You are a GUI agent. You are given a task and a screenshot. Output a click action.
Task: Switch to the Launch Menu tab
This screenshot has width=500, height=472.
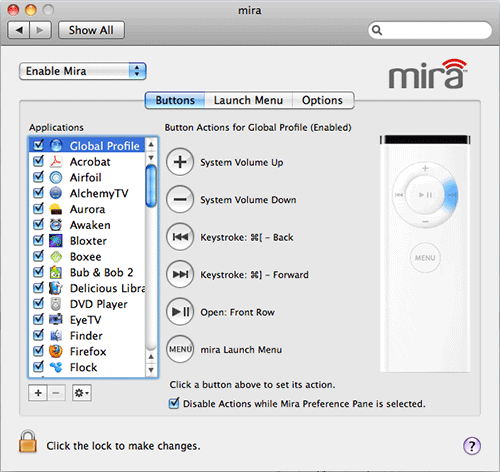click(248, 100)
